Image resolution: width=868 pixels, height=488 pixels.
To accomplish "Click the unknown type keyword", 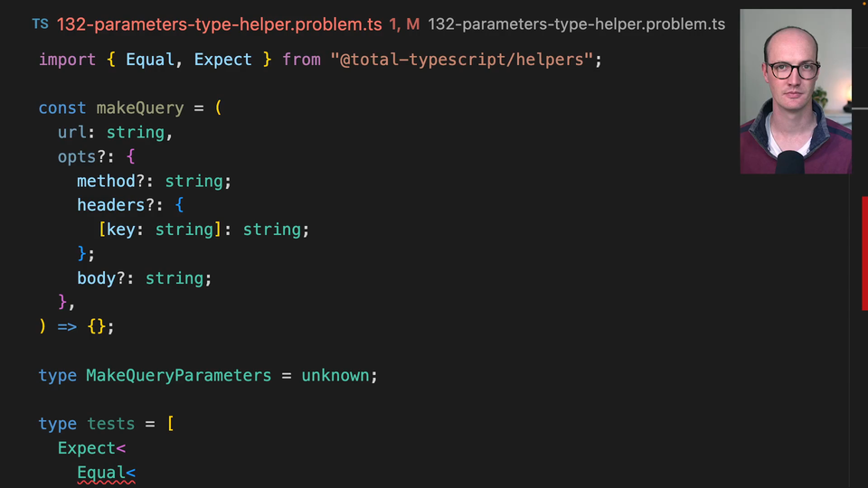I will click(335, 375).
